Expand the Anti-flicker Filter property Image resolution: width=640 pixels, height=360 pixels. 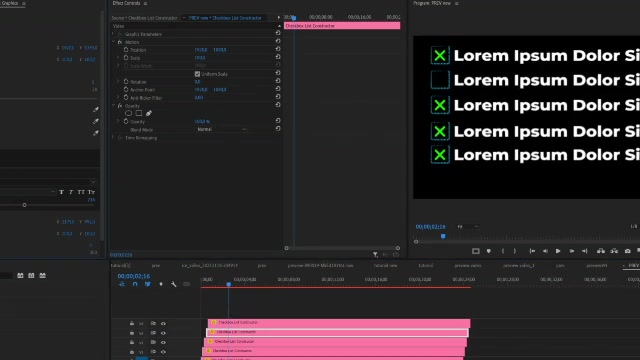(118, 98)
